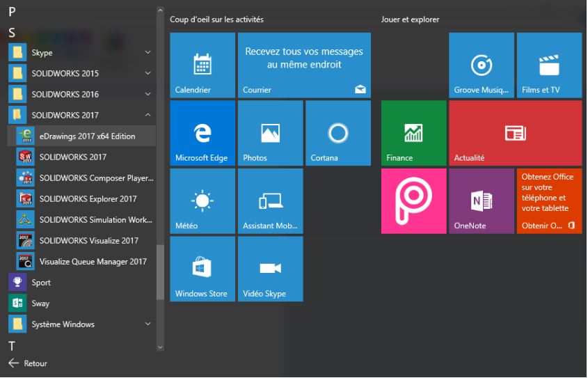Viewport: 588px width, 378px height.
Task: Open the Vidéo Skype tile
Action: click(271, 269)
